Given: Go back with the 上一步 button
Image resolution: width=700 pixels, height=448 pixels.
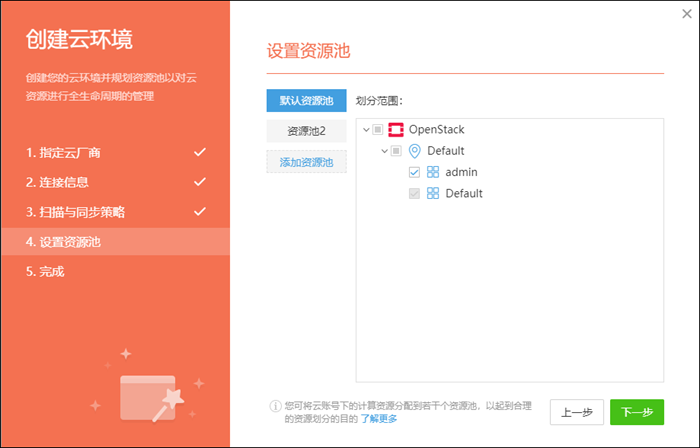Looking at the screenshot, I should tap(577, 412).
